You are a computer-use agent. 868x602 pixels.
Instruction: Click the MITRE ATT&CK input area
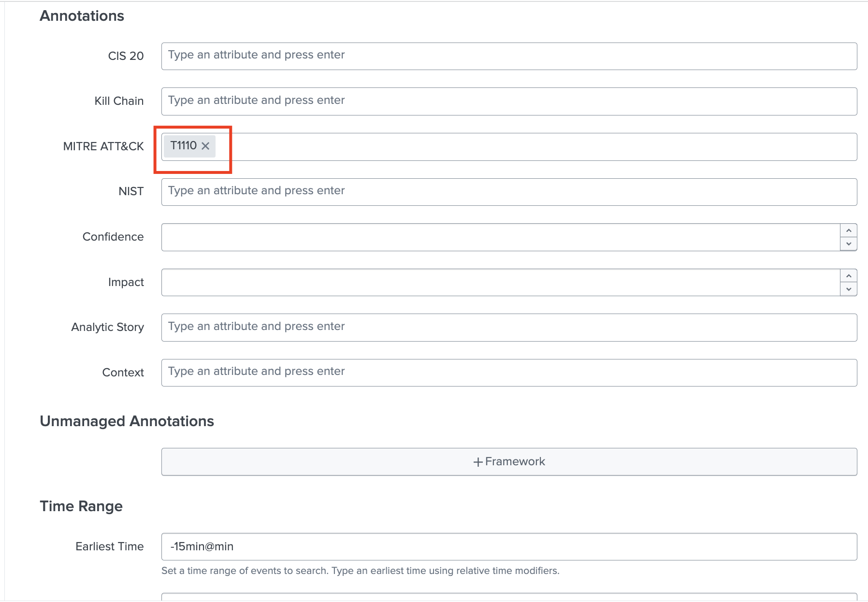tap(435, 146)
